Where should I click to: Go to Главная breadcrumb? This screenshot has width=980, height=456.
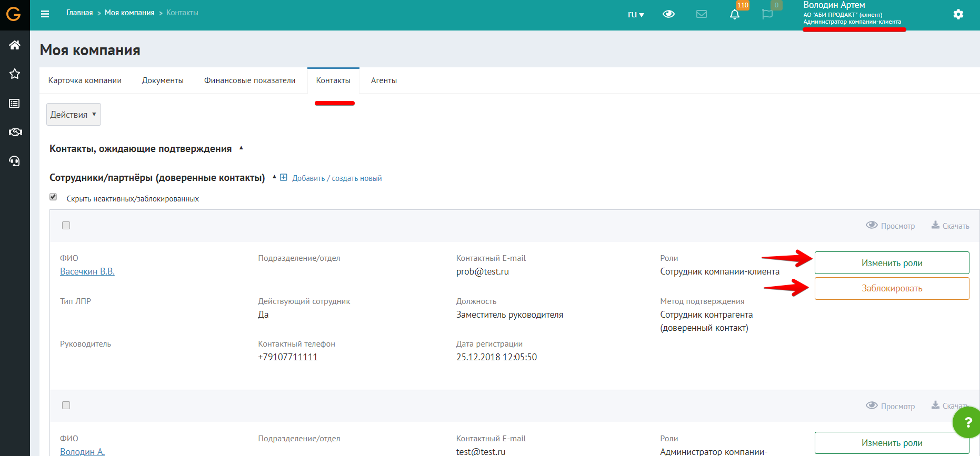pyautogui.click(x=79, y=13)
